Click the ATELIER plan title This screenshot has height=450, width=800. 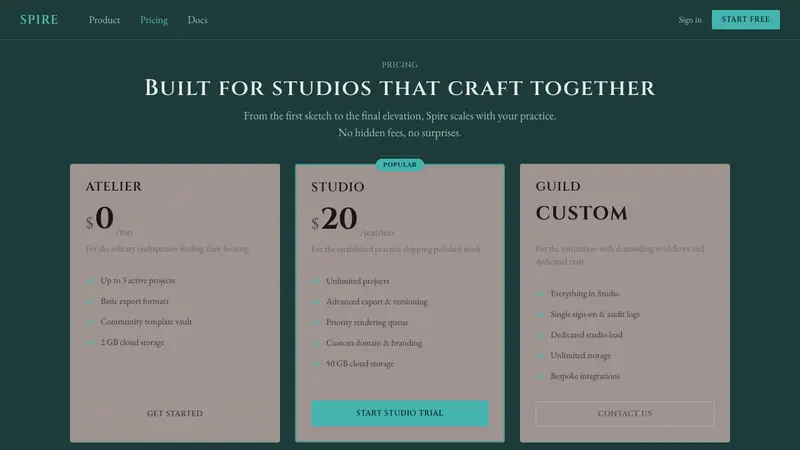114,187
